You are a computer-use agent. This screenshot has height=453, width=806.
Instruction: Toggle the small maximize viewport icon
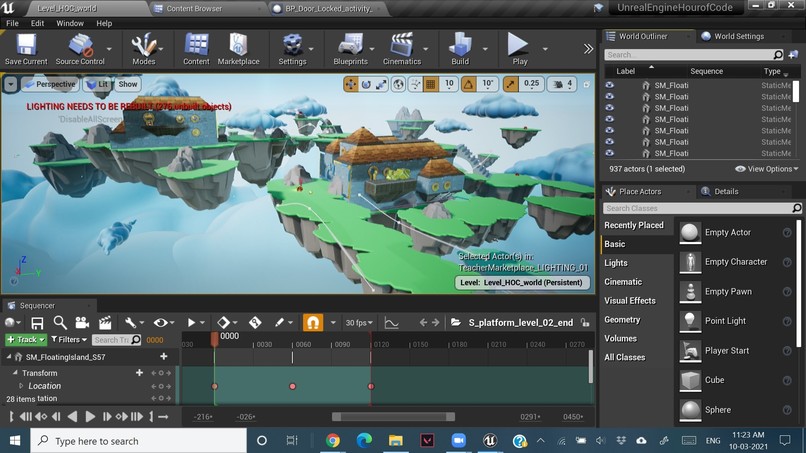click(587, 84)
